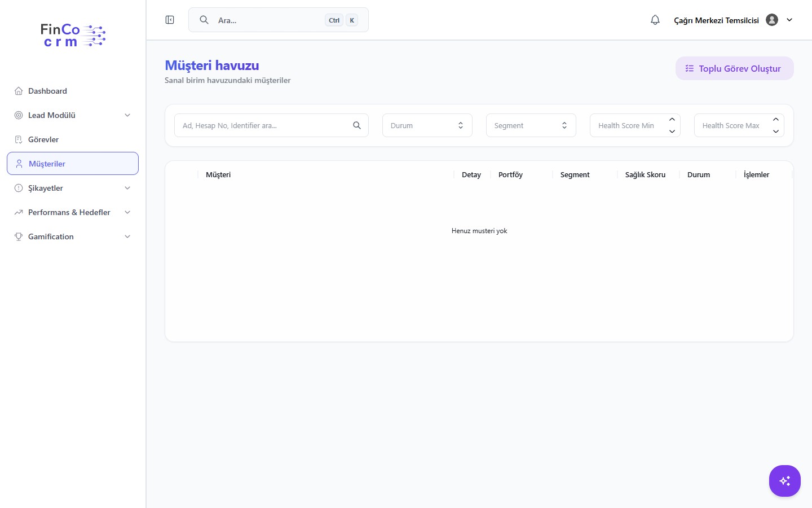Focus the Health Score Max input
Viewport: 812px width, 508px height.
(739, 125)
